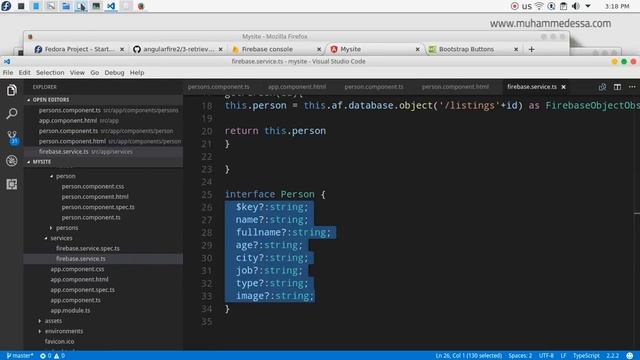This screenshot has width=640, height=360.
Task: Open errors and warnings count in status bar
Action: (x=52, y=356)
